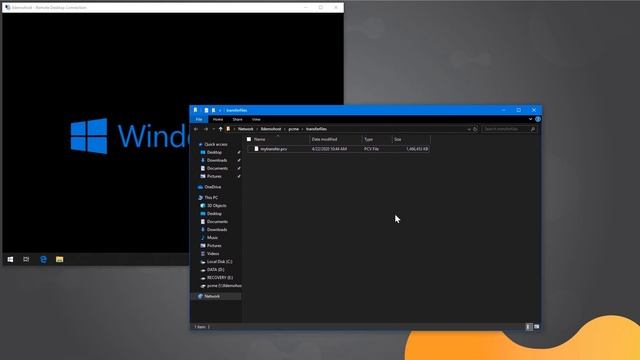Click the file's size value
Viewport: 640px width, 360px height.
click(417, 149)
